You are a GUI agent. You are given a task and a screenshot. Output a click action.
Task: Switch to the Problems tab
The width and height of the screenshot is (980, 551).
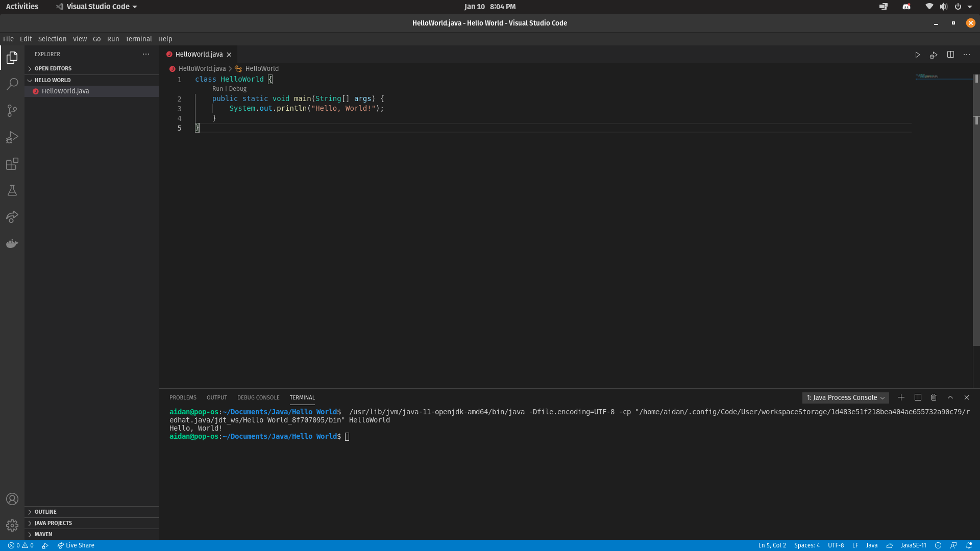click(183, 397)
